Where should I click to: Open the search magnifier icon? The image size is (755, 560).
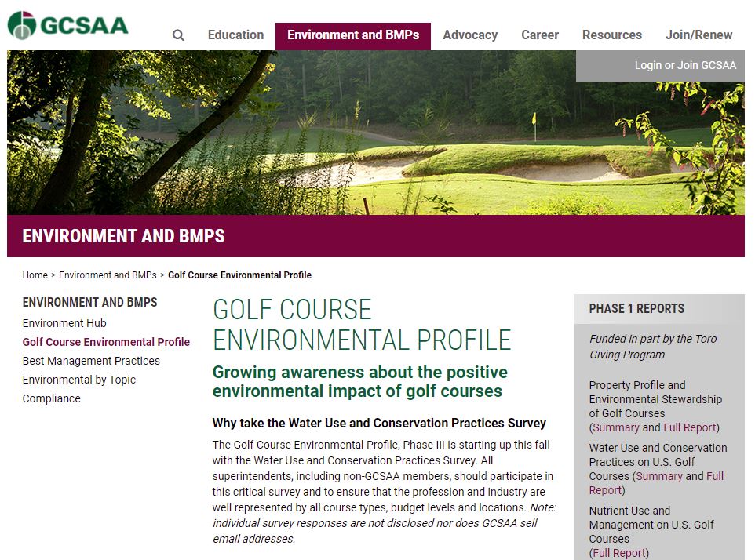178,35
